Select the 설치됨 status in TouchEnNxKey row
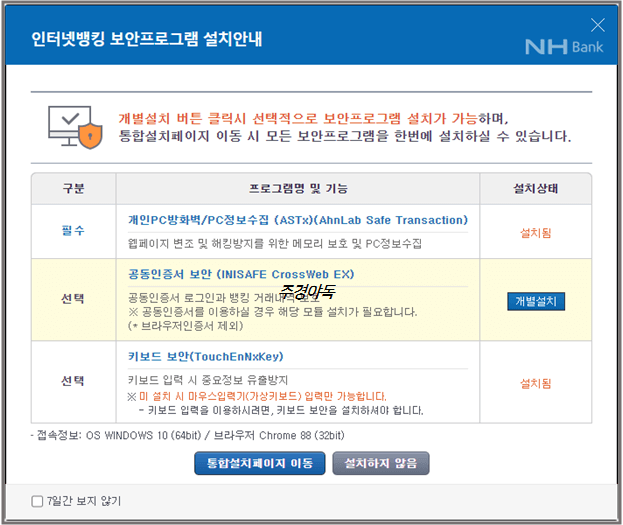This screenshot has width=623, height=525. (536, 384)
